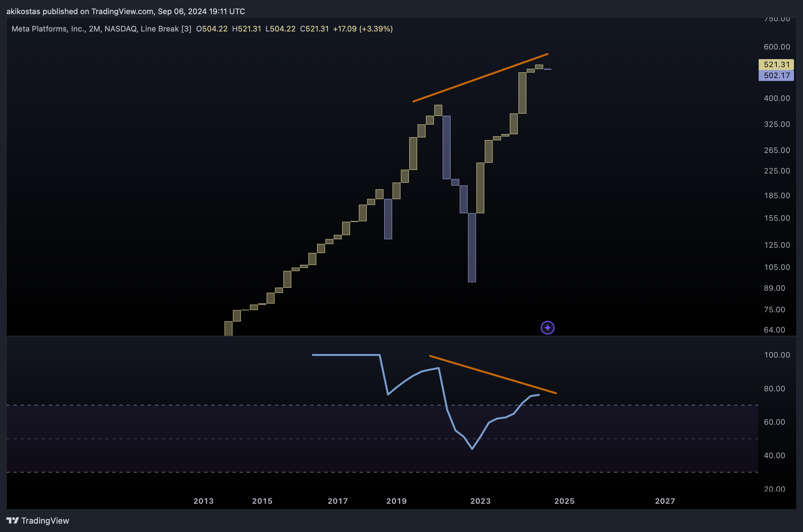Click the 80.00 indicator axis label

(x=774, y=388)
